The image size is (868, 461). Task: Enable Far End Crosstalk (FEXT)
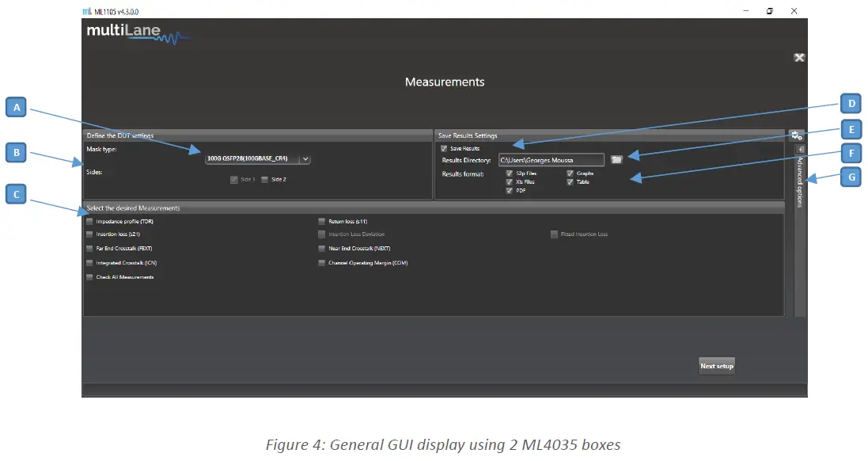point(89,248)
